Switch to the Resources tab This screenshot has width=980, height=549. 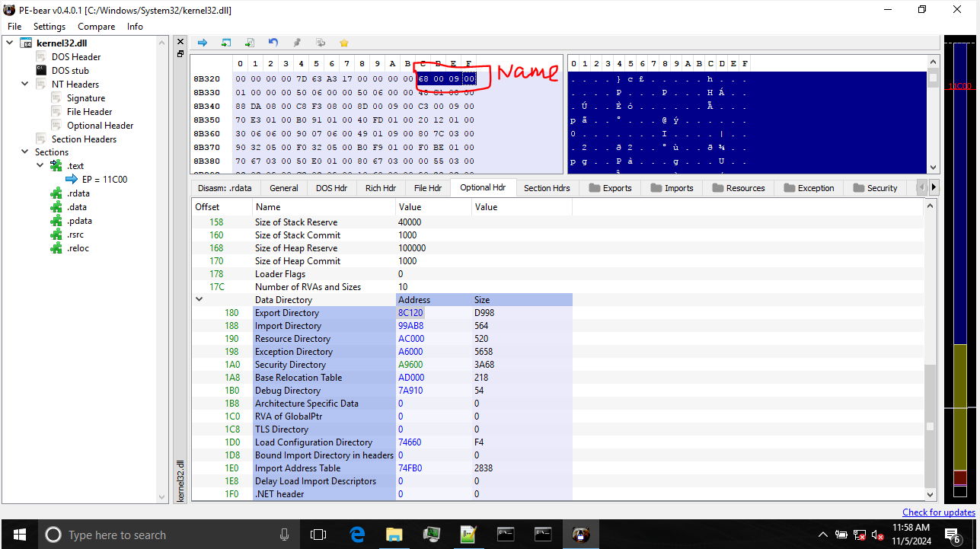pyautogui.click(x=737, y=188)
